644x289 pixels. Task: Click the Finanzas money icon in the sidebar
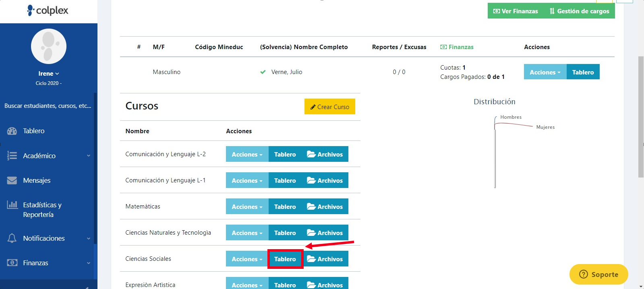[12, 263]
